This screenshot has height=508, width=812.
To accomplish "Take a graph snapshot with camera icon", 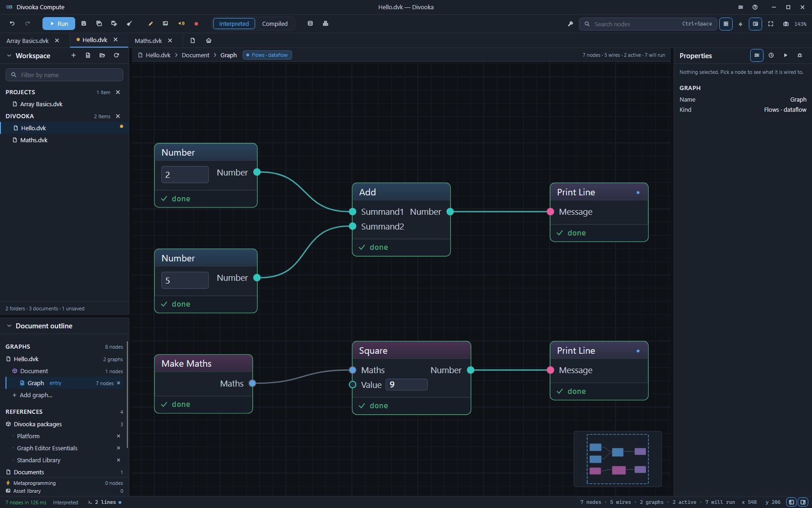I will [x=786, y=24].
